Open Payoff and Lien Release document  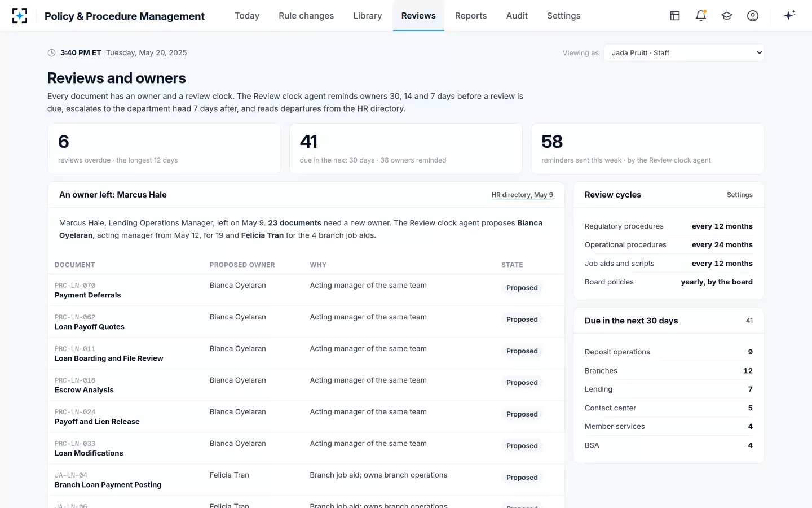coord(97,422)
